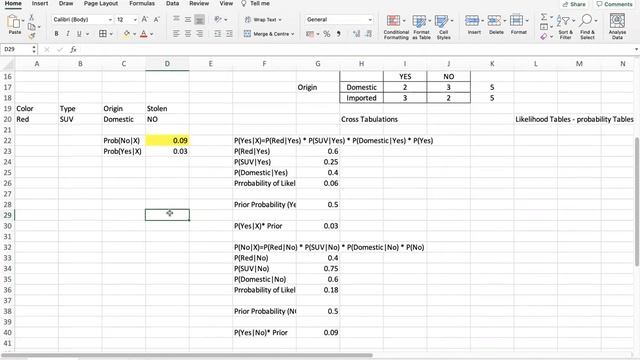Open the View ribbon tab

pyautogui.click(x=226, y=3)
